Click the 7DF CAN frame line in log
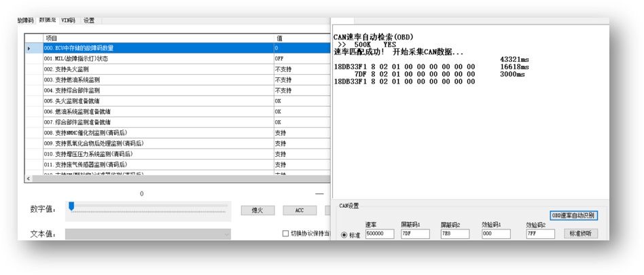 (414, 74)
